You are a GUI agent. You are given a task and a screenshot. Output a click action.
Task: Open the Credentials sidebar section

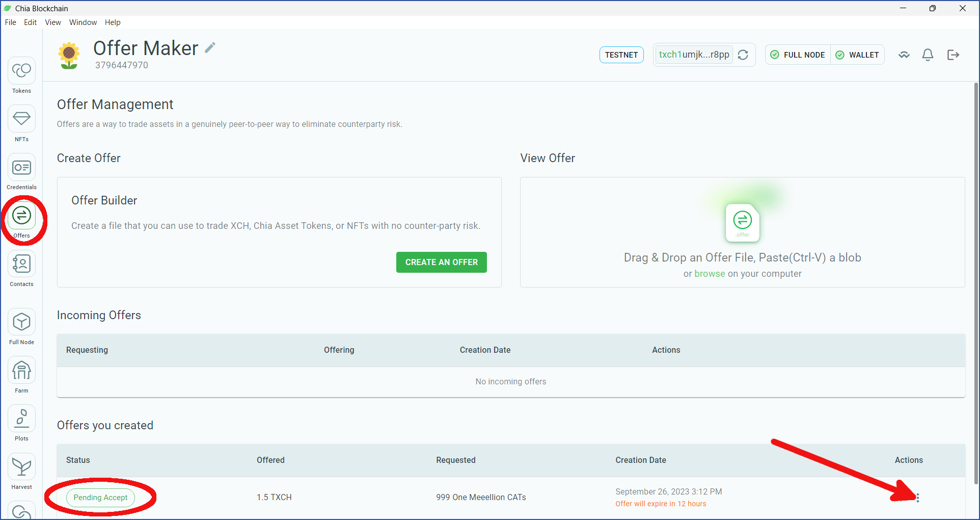click(21, 172)
